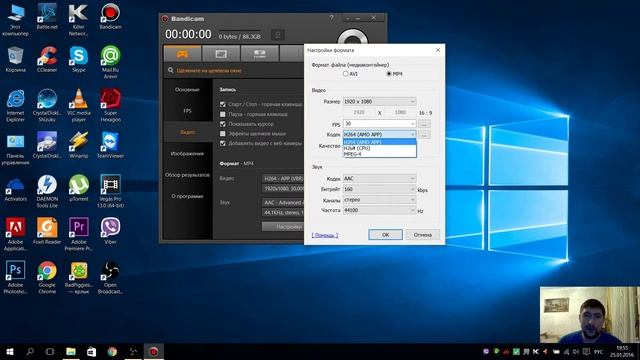Open Recycle Bin (Корзина) desktop icon
Viewport: 640px width, 360px height.
click(15, 60)
